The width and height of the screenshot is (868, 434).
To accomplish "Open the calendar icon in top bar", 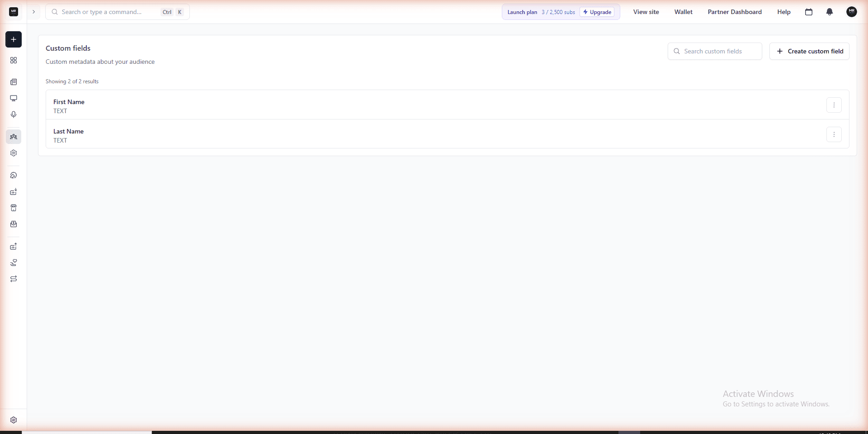I will (x=809, y=12).
